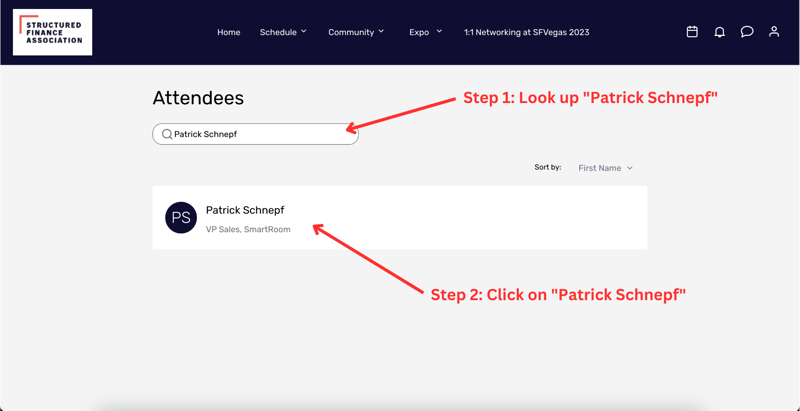This screenshot has width=800, height=411.
Task: Open the notifications bell icon
Action: [719, 32]
